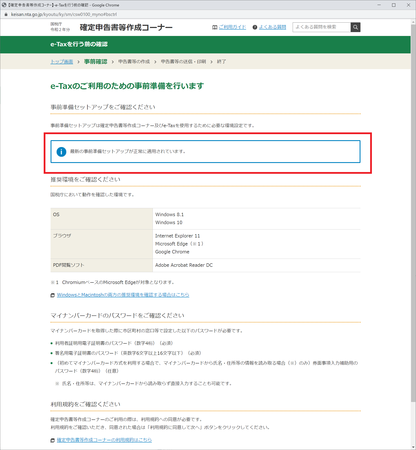
Task: Click the 確定申告書等作成コーナー site title
Action: [126, 27]
